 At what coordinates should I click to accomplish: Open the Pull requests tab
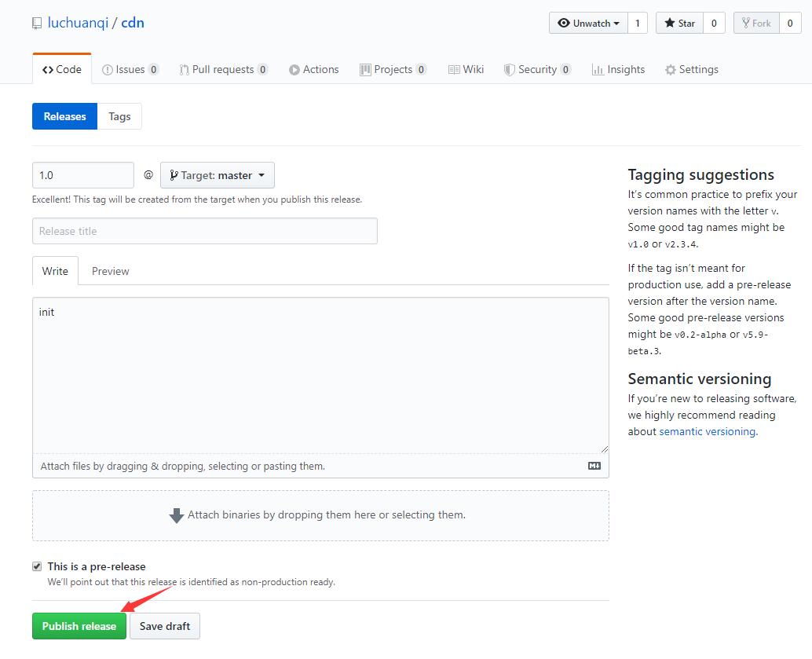pos(223,69)
